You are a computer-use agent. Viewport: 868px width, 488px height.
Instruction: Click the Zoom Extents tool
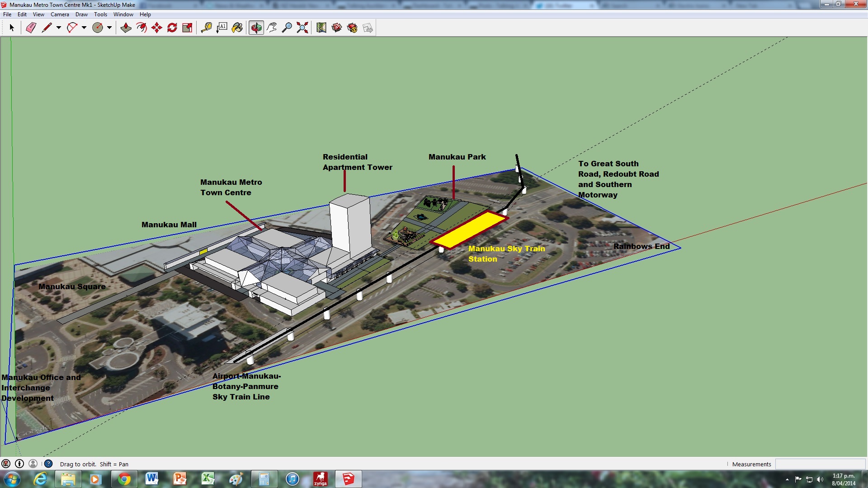(x=302, y=28)
